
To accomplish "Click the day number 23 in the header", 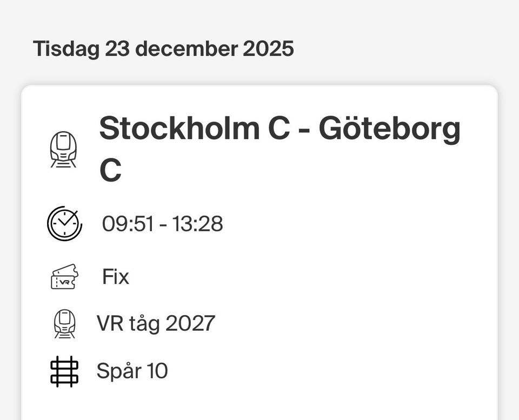I will tap(118, 49).
